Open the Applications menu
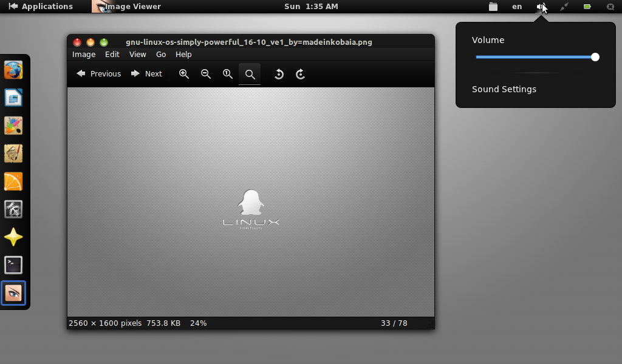This screenshot has width=622, height=364. (41, 6)
